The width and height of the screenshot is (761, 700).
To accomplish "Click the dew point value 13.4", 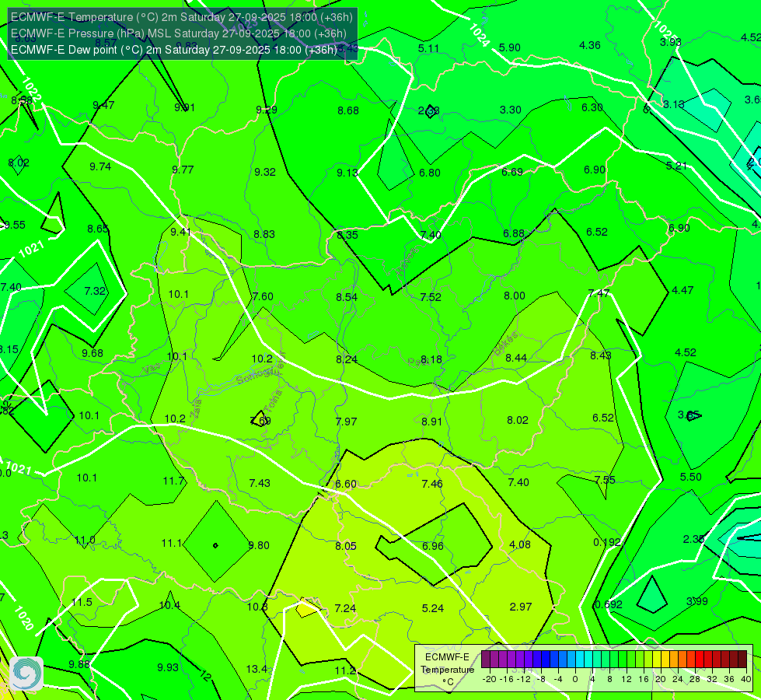I will (257, 670).
